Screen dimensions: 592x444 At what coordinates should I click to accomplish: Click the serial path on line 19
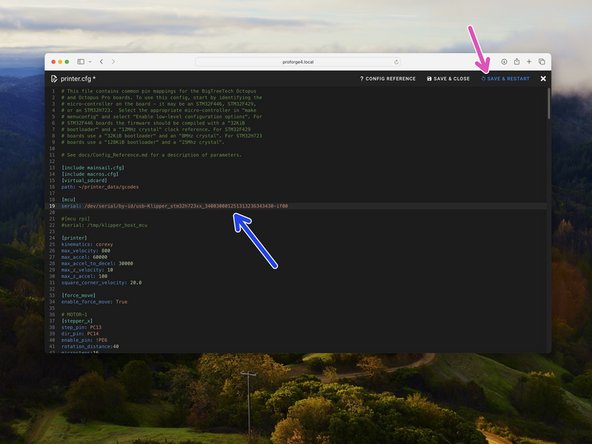pos(186,206)
